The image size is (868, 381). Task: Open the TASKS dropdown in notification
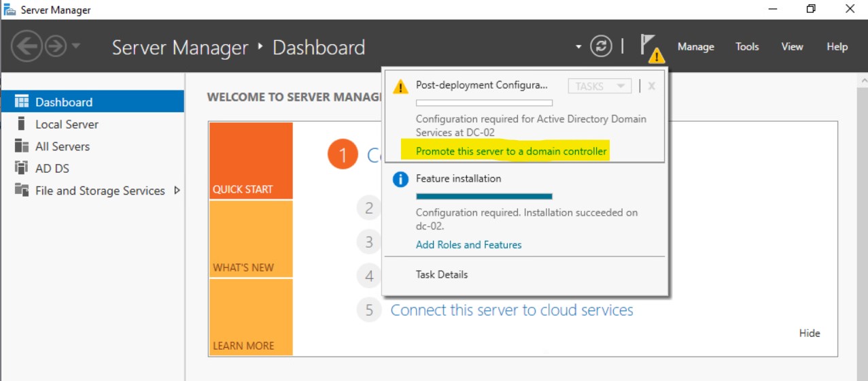point(600,86)
